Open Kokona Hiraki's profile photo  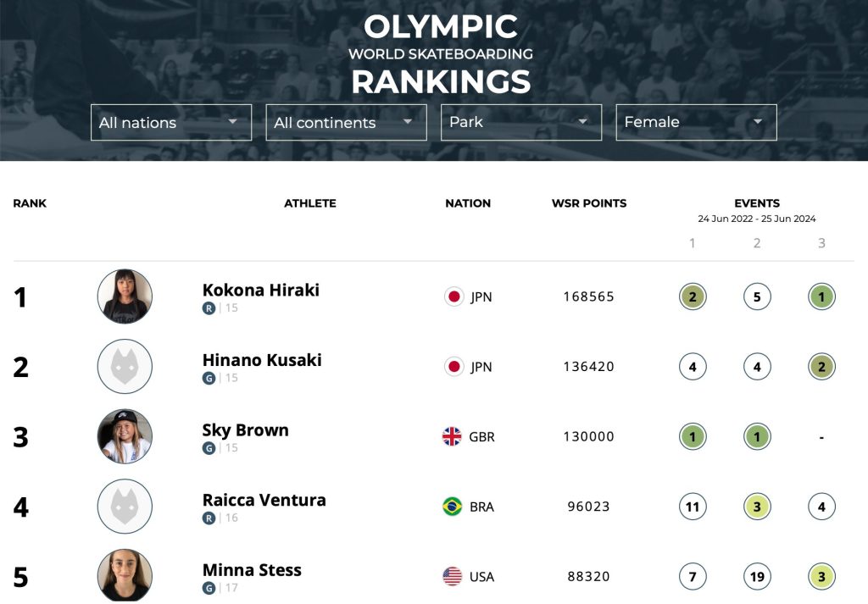(125, 296)
